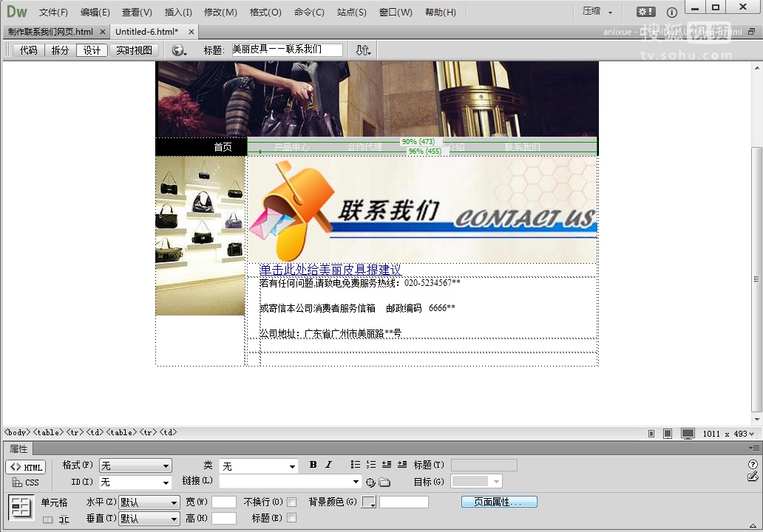Click the Bold formatting icon
The width and height of the screenshot is (763, 532).
point(313,465)
